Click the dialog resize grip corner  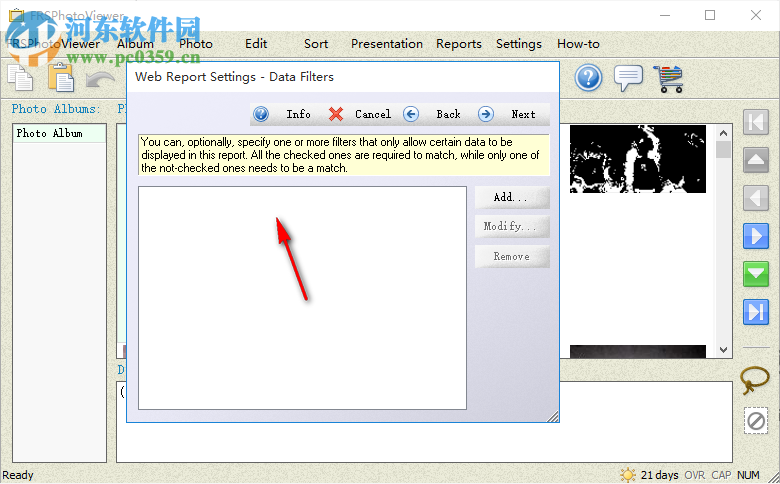(x=553, y=416)
